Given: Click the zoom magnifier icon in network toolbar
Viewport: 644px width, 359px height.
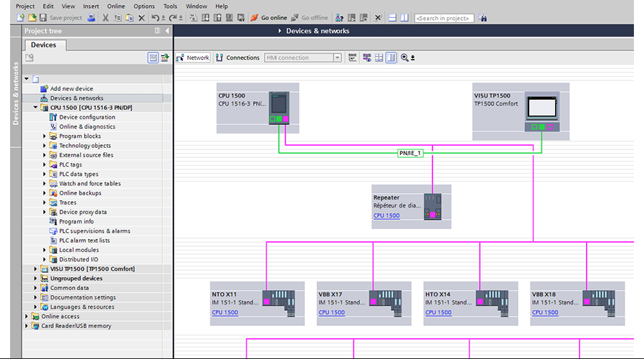Looking at the screenshot, I should tap(405, 58).
